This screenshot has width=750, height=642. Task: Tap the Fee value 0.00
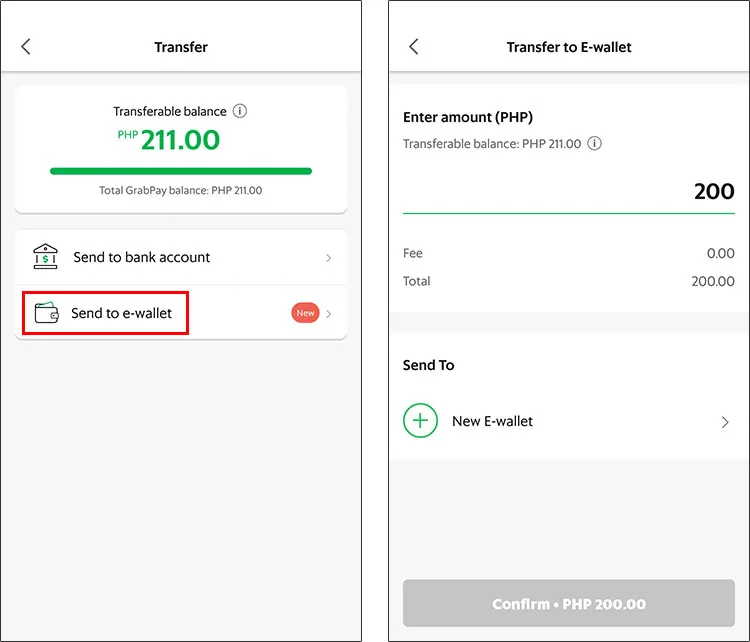720,253
